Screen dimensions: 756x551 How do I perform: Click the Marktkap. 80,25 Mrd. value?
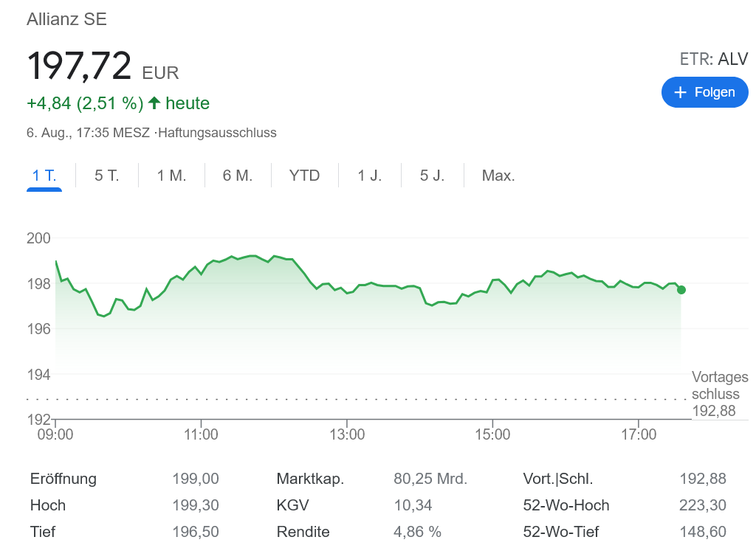(430, 479)
